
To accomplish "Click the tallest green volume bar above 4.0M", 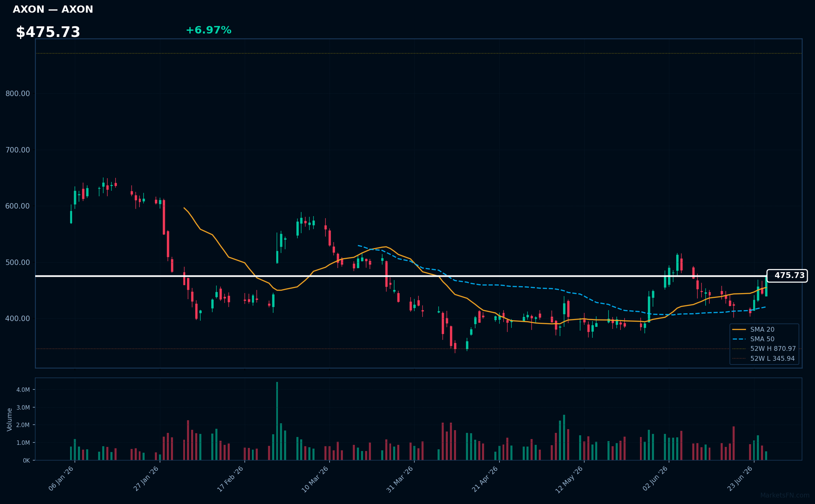I will 277,421.
